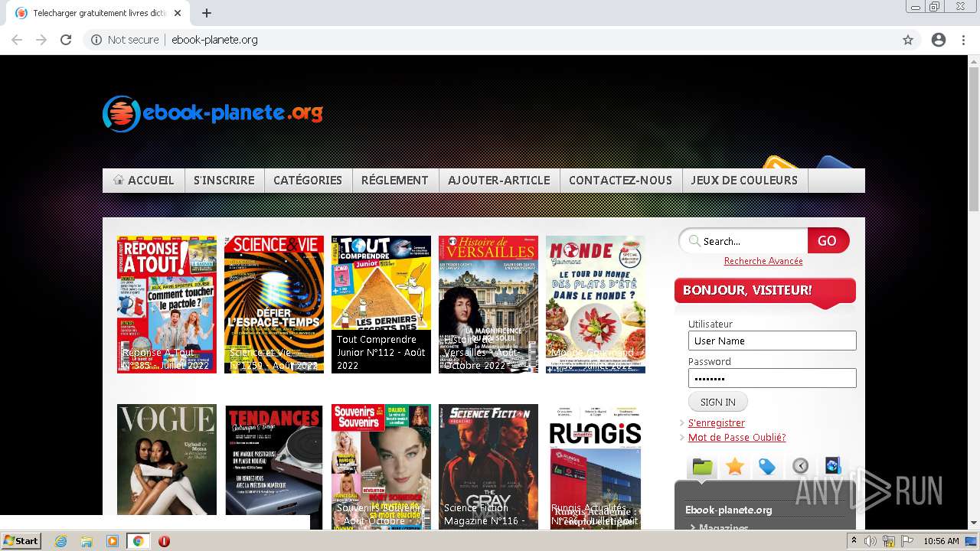This screenshot has width=980, height=551.
Task: Click the Chrome taskbar icon
Action: point(138,541)
